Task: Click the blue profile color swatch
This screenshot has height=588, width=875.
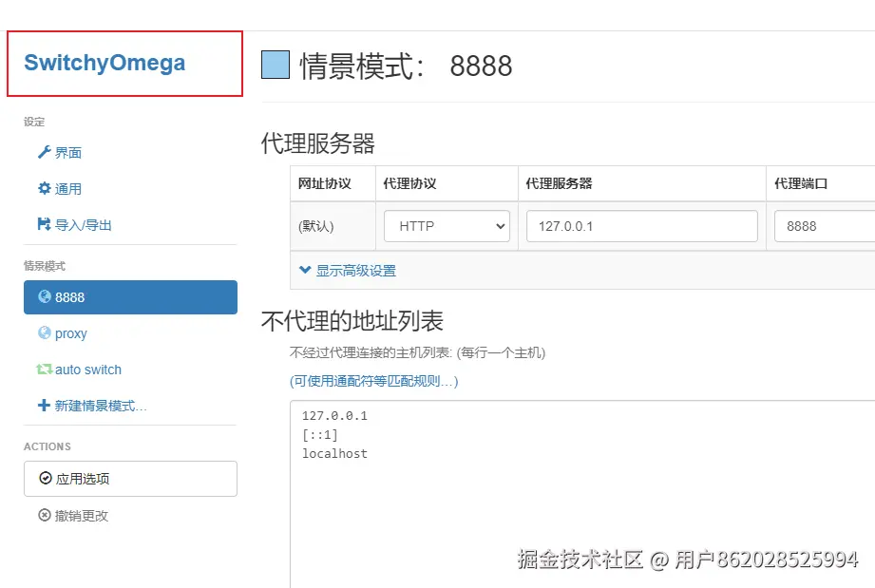Action: [x=276, y=65]
